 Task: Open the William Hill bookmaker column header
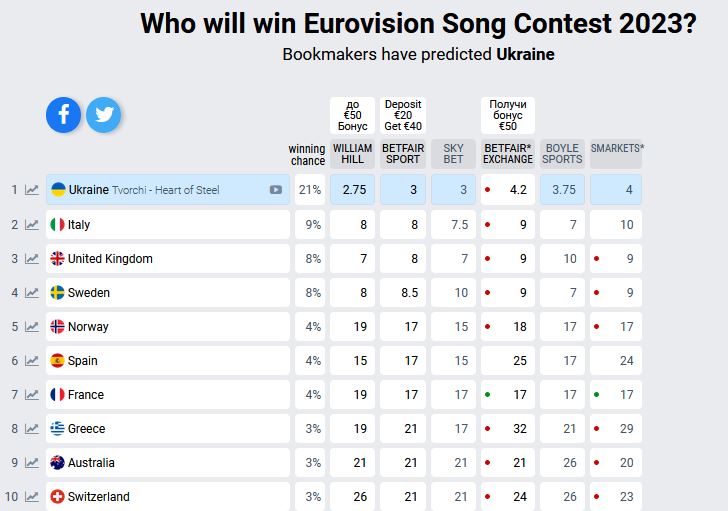(x=353, y=154)
